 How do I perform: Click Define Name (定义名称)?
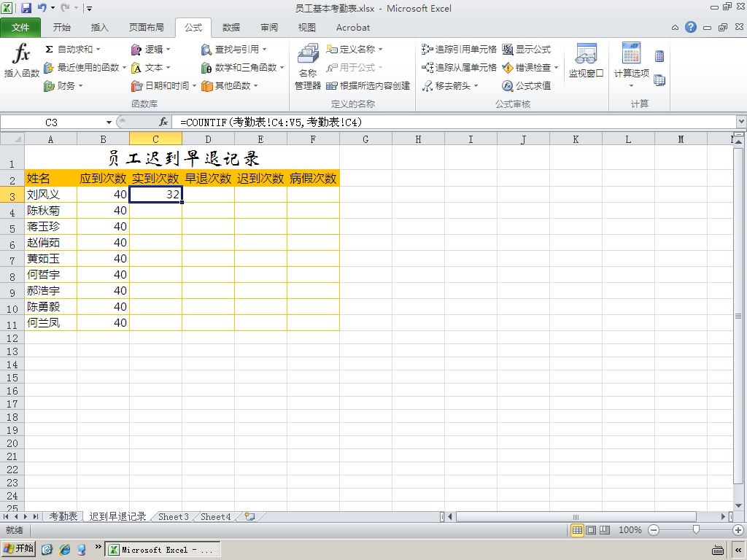(354, 50)
